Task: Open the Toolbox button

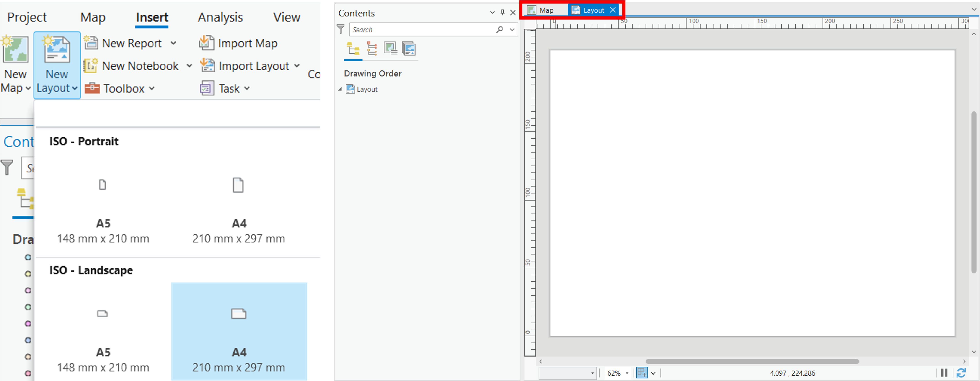Action: pyautogui.click(x=115, y=88)
